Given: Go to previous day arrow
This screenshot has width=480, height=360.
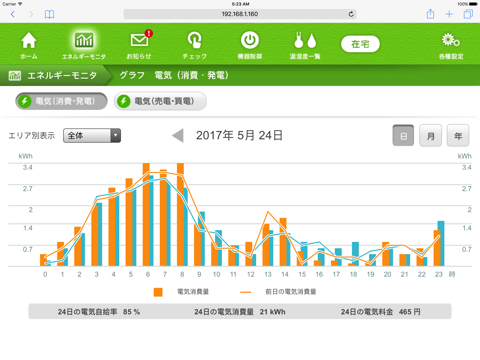Looking at the screenshot, I should pos(178,136).
